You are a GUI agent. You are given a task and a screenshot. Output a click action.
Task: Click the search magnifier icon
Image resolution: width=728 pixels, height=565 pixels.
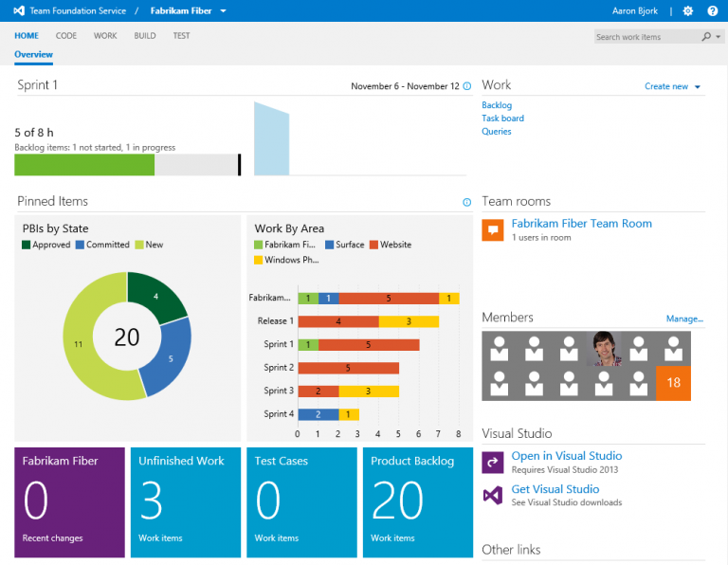(x=706, y=37)
